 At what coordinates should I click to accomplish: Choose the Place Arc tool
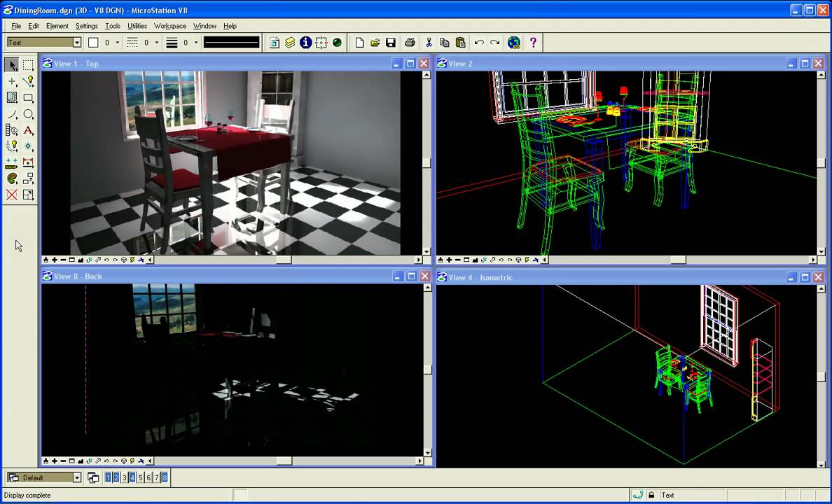click(12, 114)
